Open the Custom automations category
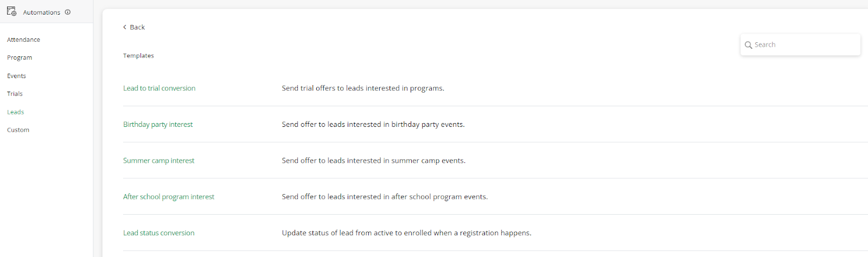This screenshot has width=868, height=257. tap(18, 130)
